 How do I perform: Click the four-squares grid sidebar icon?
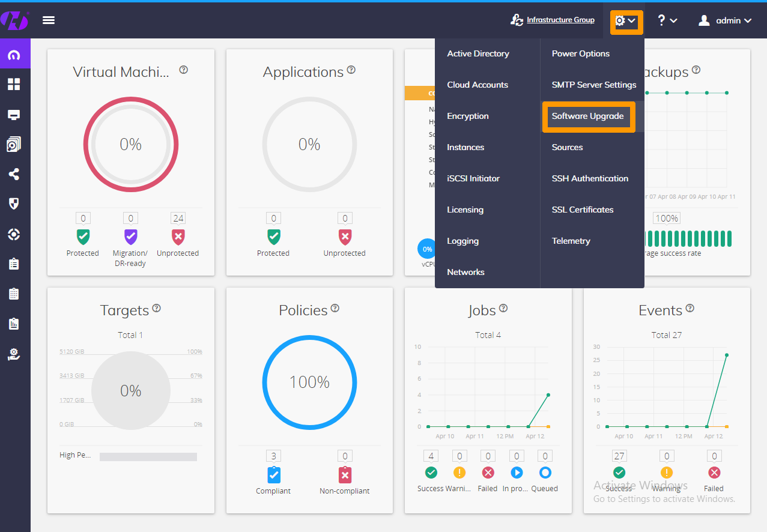[x=14, y=84]
